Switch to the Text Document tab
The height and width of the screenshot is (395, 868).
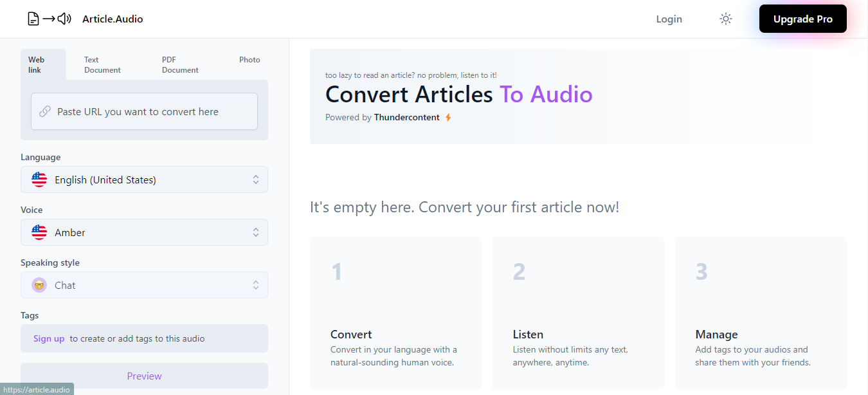(102, 64)
